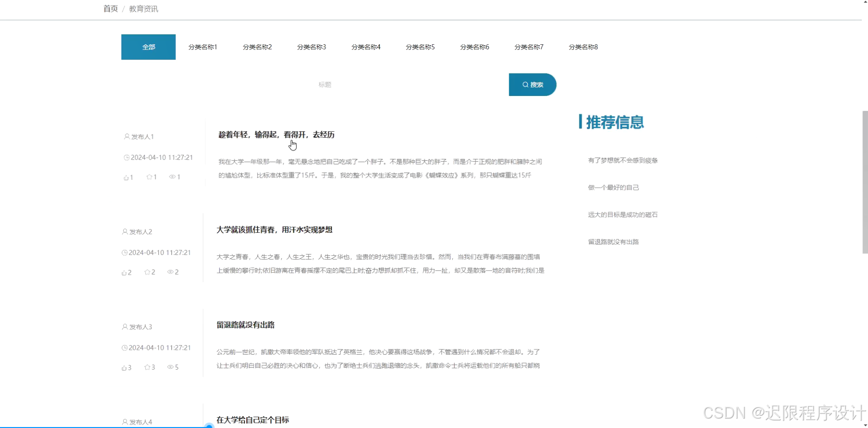This screenshot has height=428, width=868.
Task: Click the magnifier icon in the 搜索 button
Action: (525, 85)
